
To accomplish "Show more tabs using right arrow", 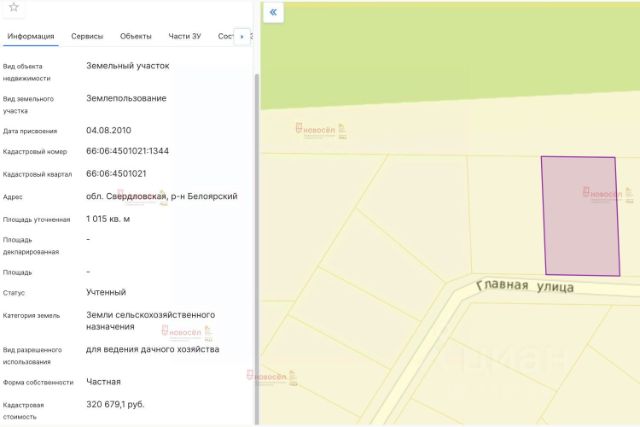I will click(242, 37).
